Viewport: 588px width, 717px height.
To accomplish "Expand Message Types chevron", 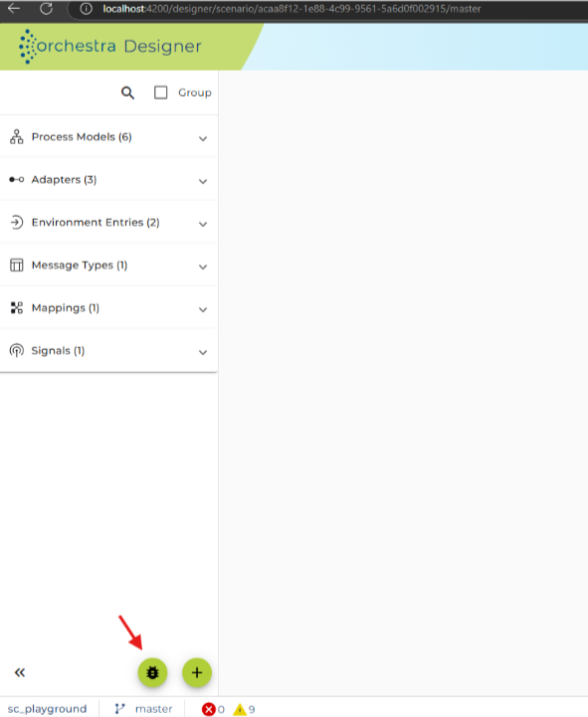I will [203, 268].
